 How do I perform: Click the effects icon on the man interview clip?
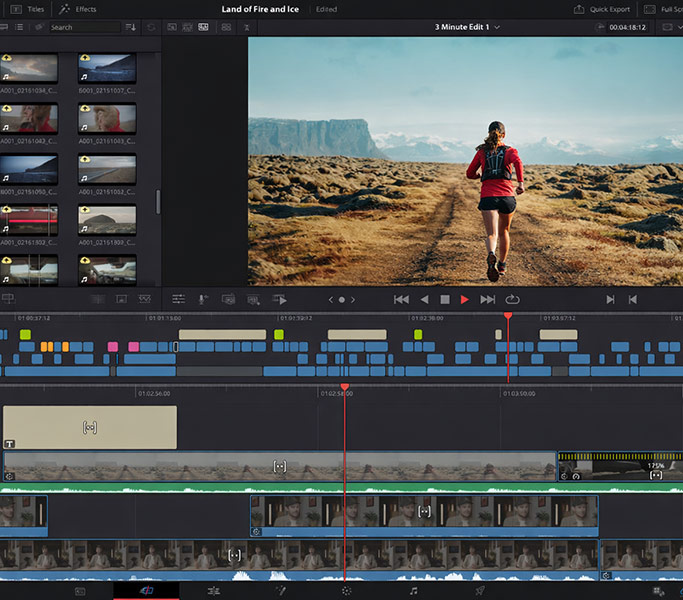(257, 532)
